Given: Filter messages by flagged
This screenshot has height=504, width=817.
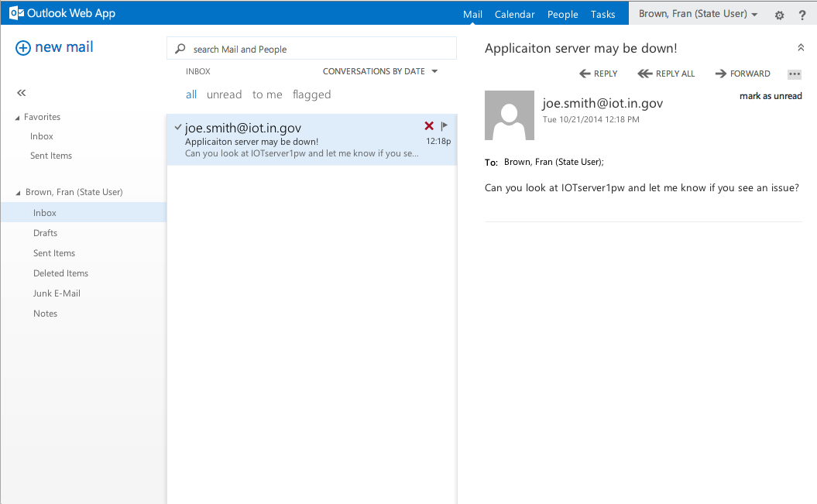Looking at the screenshot, I should pos(311,94).
